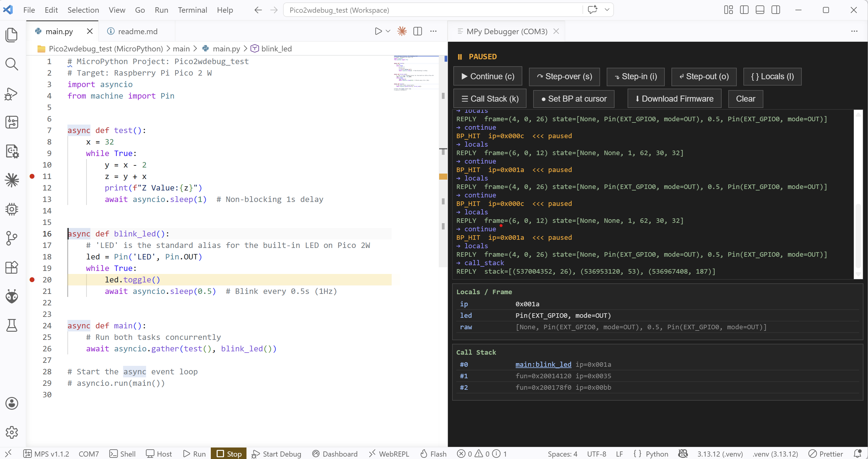The width and height of the screenshot is (868, 459).
Task: Follow the main:blink_led call stack link
Action: coord(543,364)
